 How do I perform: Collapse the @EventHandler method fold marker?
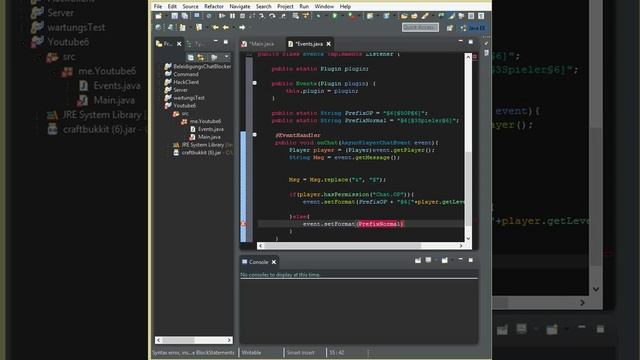[255, 135]
